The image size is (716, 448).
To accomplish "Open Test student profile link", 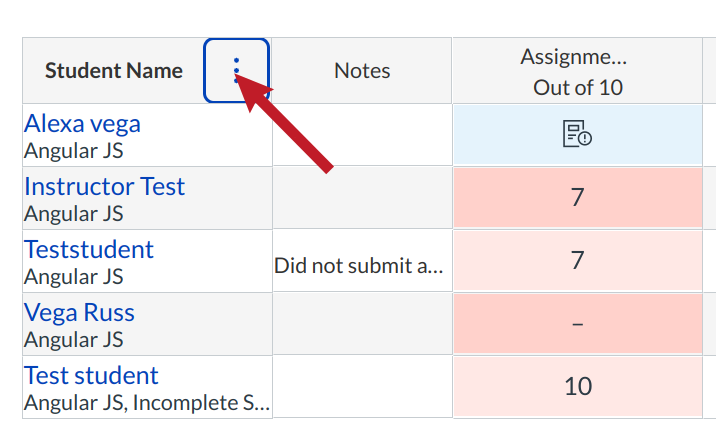I will coord(91,376).
